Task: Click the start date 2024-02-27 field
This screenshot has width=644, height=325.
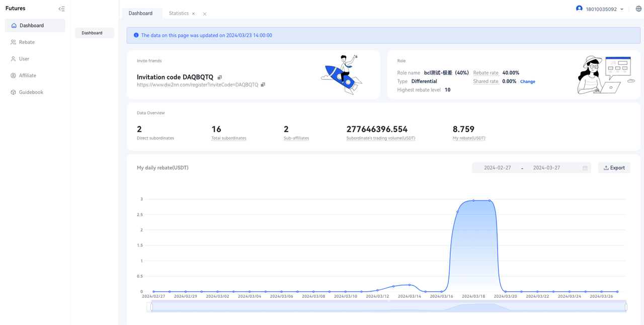Action: (x=497, y=168)
